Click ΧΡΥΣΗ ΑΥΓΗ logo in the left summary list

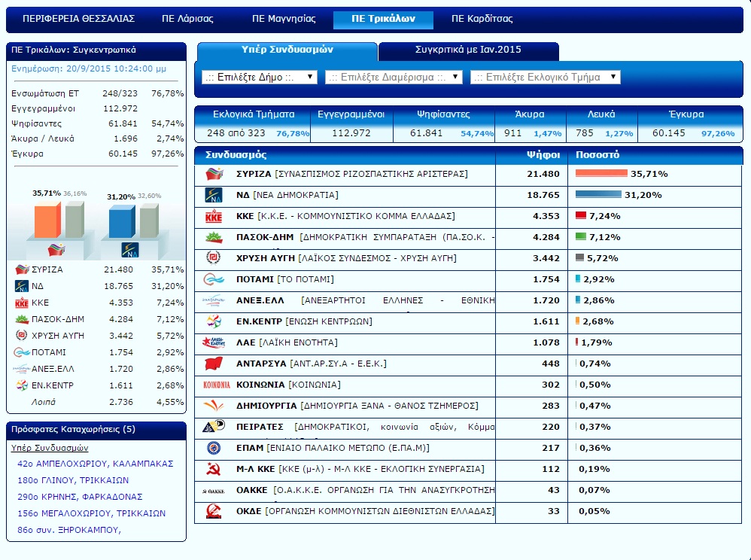pyautogui.click(x=22, y=336)
